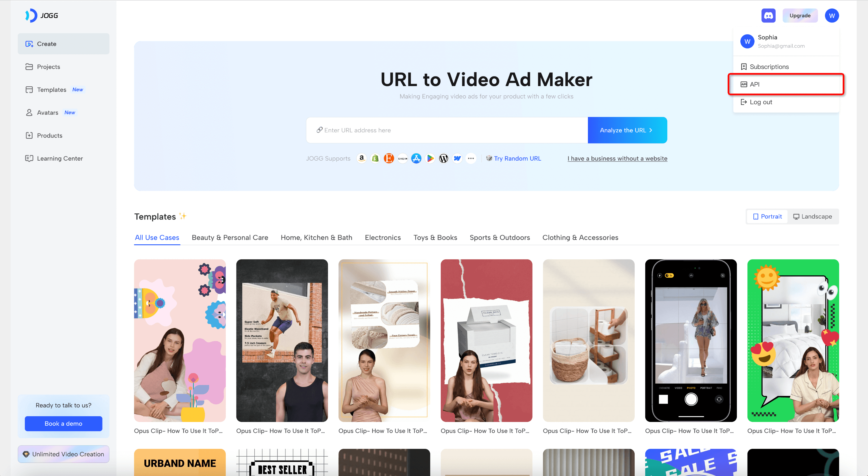The height and width of the screenshot is (476, 868).
Task: Click the Shopify supported platform icon
Action: pyautogui.click(x=375, y=158)
